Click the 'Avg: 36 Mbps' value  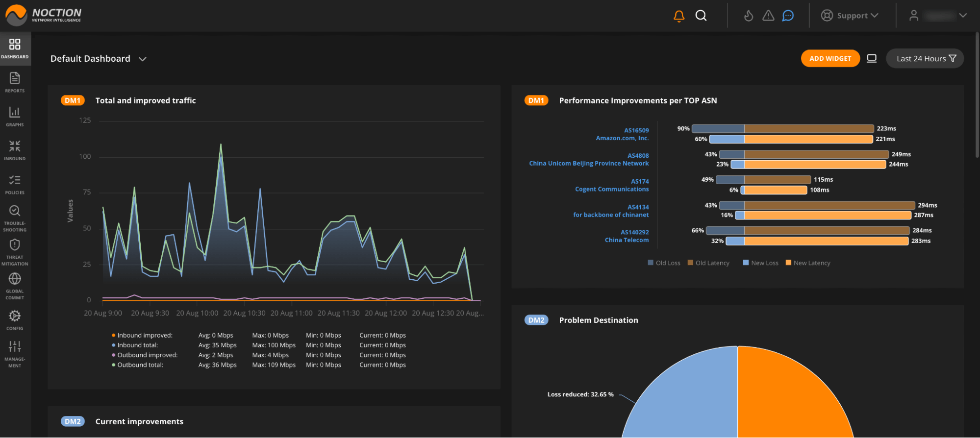coord(218,365)
